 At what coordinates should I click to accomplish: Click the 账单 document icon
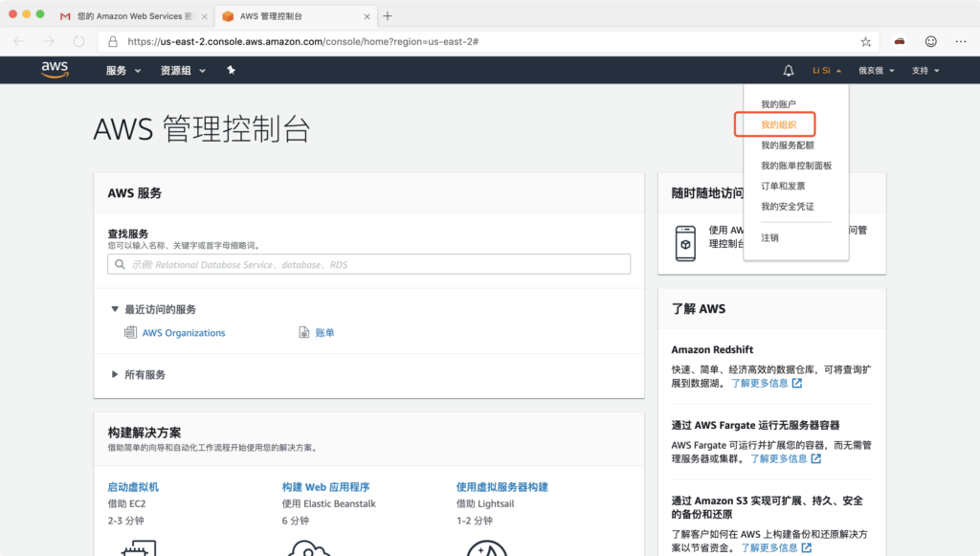[x=303, y=332]
